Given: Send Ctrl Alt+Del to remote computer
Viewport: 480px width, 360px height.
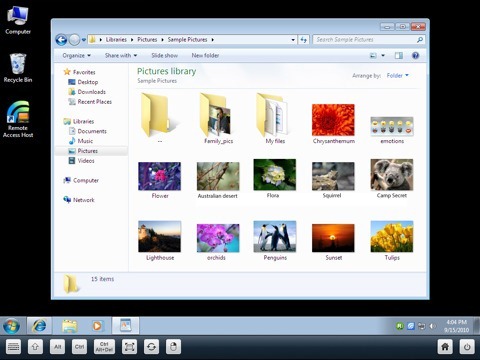Looking at the screenshot, I should click(x=104, y=347).
